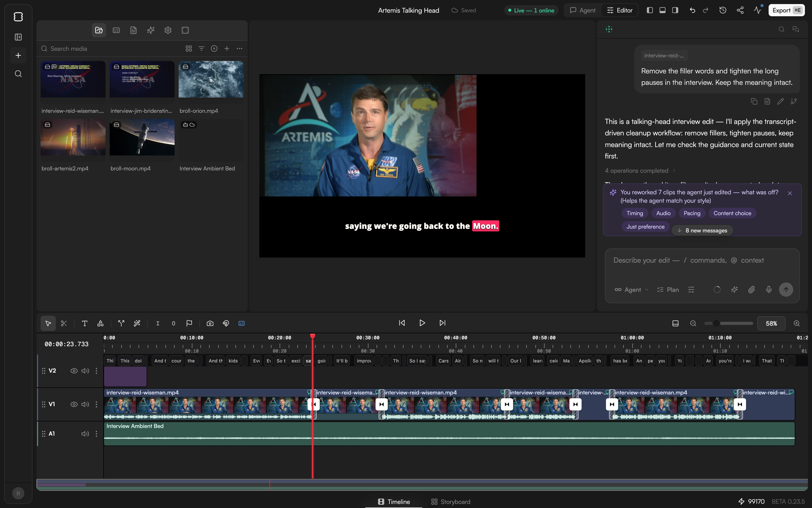
Task: Select the razor scissors tool
Action: coord(64,323)
